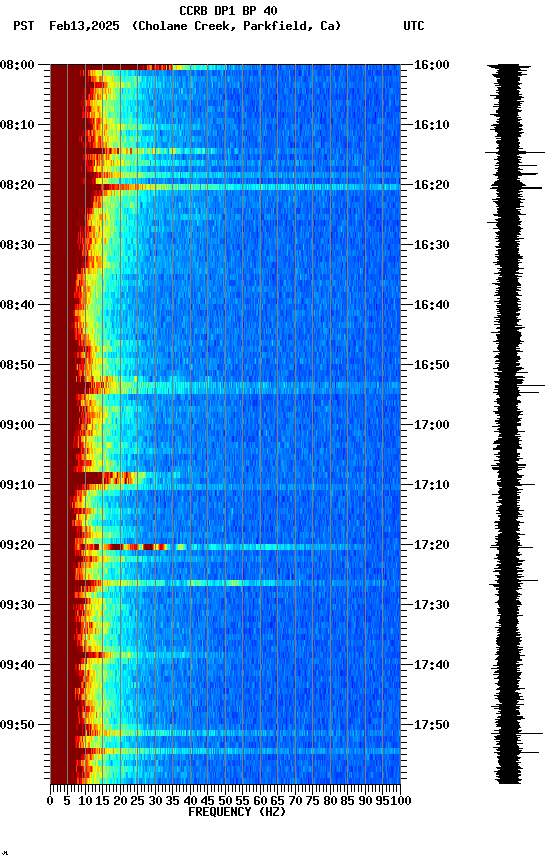This screenshot has height=864, width=552.
Task: Click the '17:10' UTC time label
Action: (x=431, y=485)
